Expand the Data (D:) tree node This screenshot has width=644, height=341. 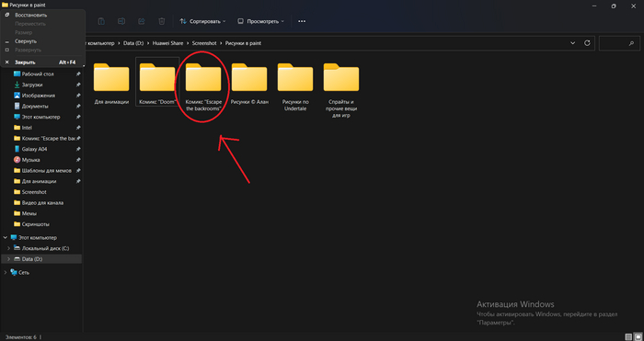[9, 259]
